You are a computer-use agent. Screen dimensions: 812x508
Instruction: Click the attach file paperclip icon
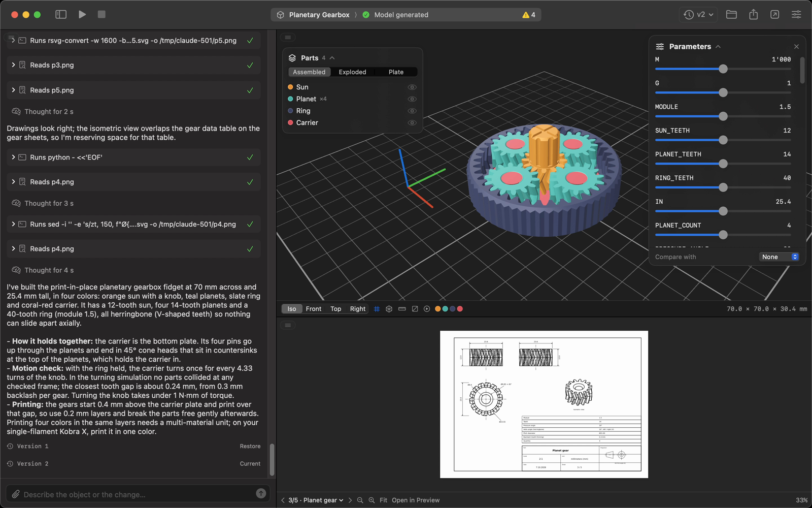click(x=16, y=494)
